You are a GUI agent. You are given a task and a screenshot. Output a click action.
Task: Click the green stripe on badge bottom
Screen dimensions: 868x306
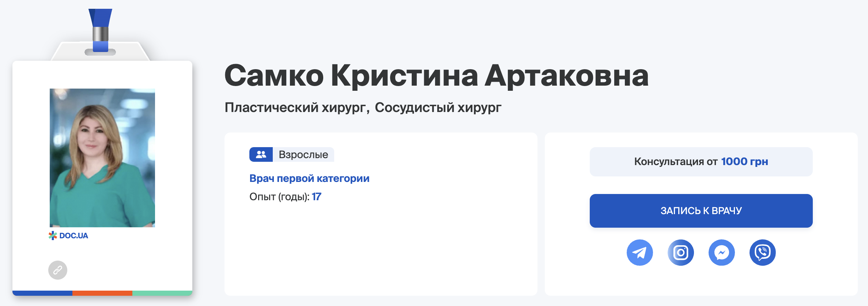[x=162, y=293]
